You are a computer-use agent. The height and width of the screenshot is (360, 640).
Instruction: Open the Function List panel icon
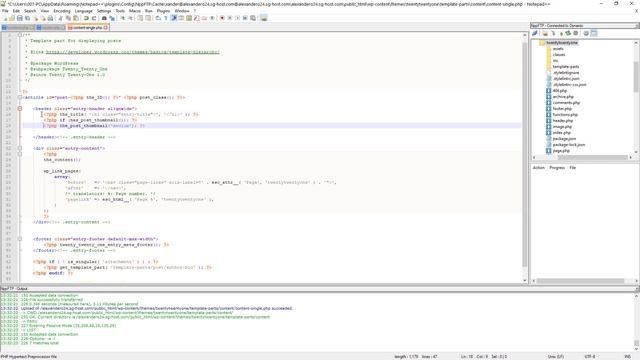coord(197,18)
